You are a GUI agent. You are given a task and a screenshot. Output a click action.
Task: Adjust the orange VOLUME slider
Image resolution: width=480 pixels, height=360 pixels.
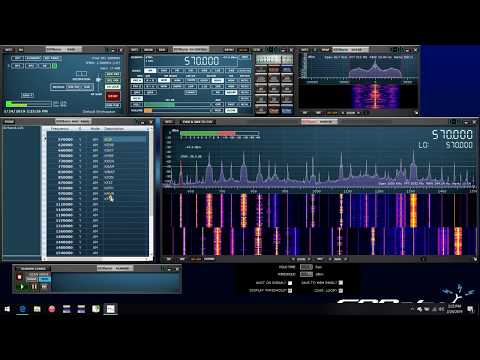(177, 110)
